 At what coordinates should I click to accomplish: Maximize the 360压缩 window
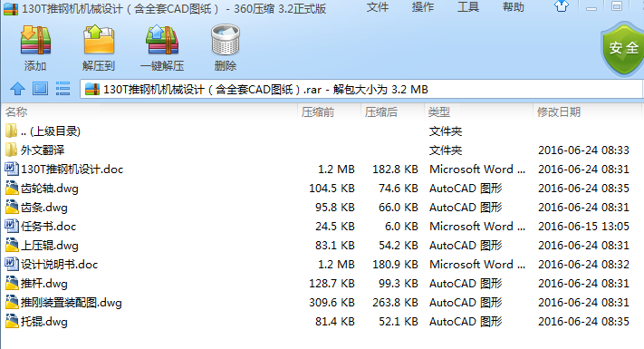(x=617, y=6)
